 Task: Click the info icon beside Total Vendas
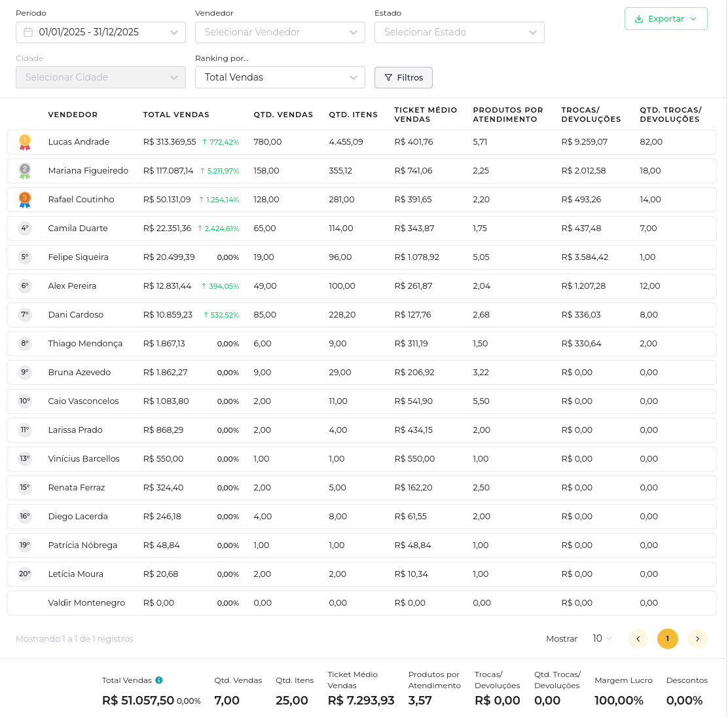(159, 680)
